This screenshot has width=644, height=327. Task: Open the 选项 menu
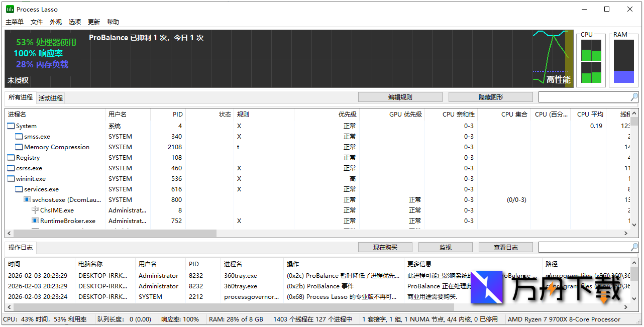click(x=74, y=22)
